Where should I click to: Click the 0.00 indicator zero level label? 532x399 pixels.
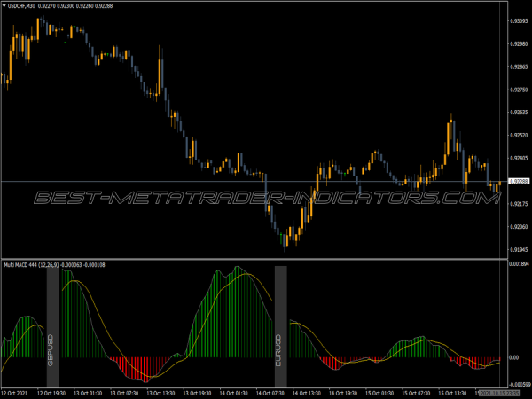[x=514, y=357]
